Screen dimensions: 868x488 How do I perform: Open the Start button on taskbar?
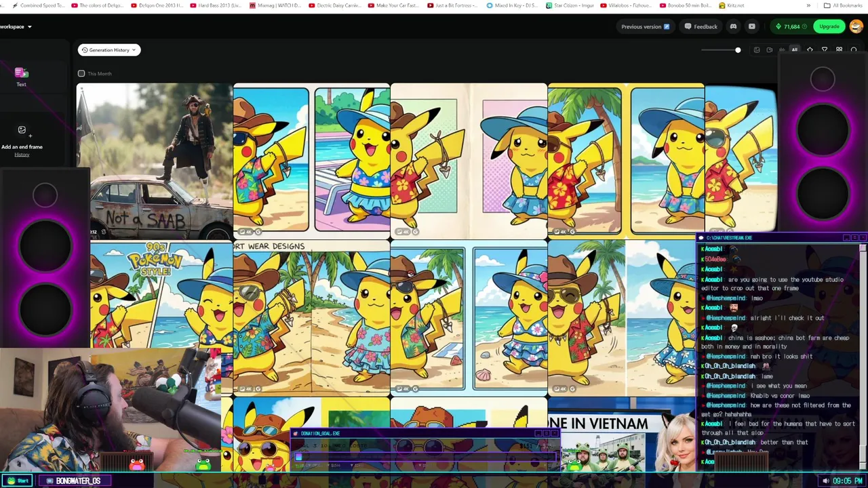[18, 481]
